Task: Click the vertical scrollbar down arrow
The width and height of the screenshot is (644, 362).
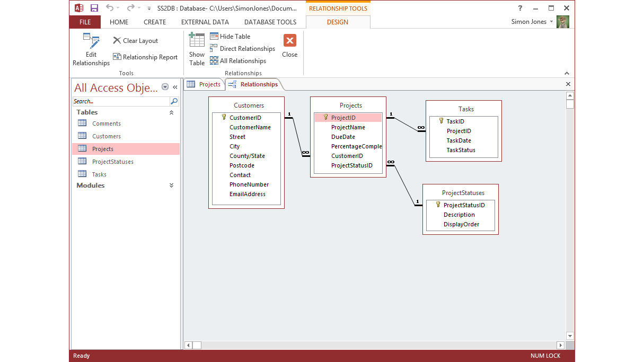Action: (x=570, y=335)
